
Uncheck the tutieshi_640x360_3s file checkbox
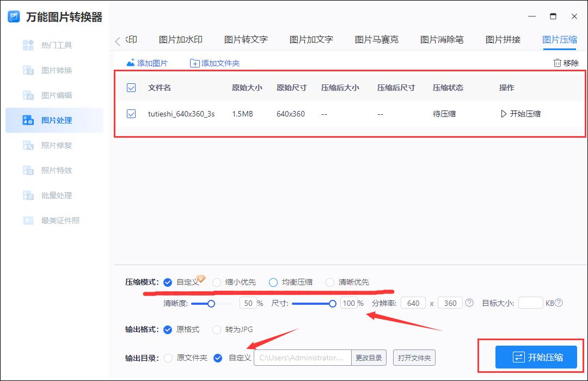pyautogui.click(x=131, y=114)
